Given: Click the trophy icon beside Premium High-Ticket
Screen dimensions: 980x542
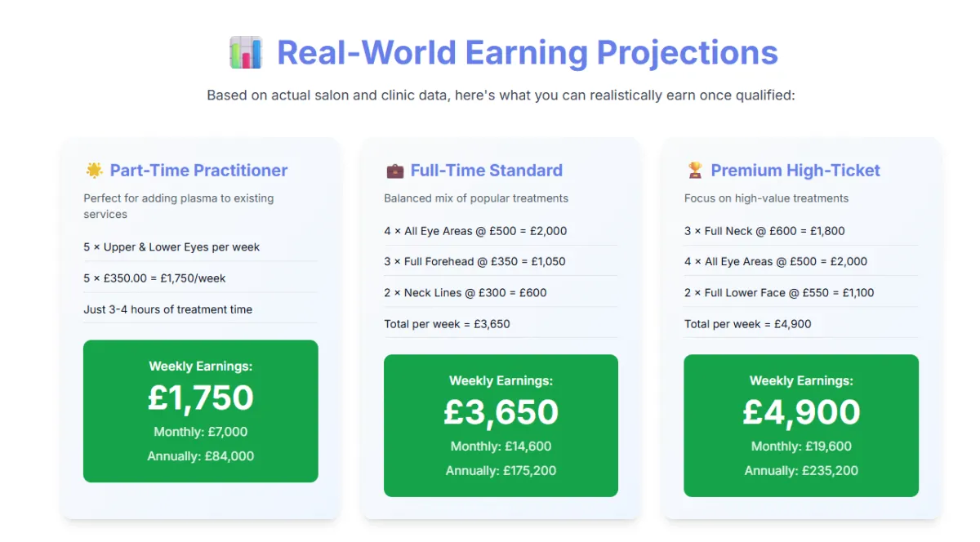Looking at the screenshot, I should 695,171.
